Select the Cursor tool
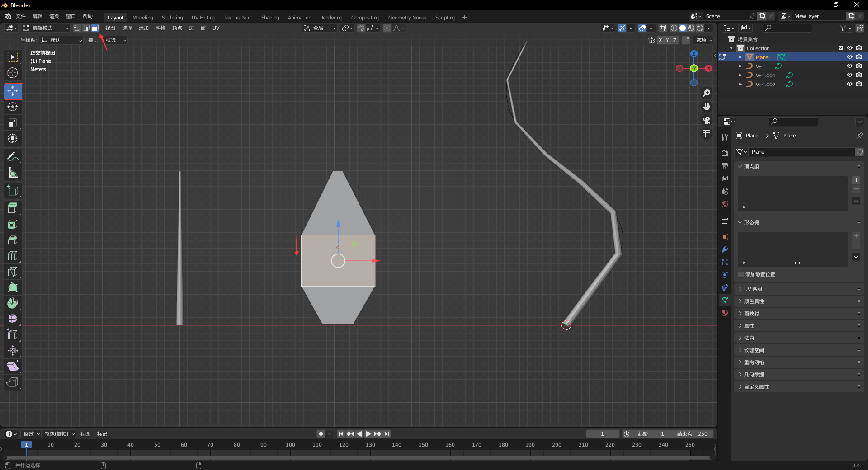The height and width of the screenshot is (470, 868). (x=13, y=73)
